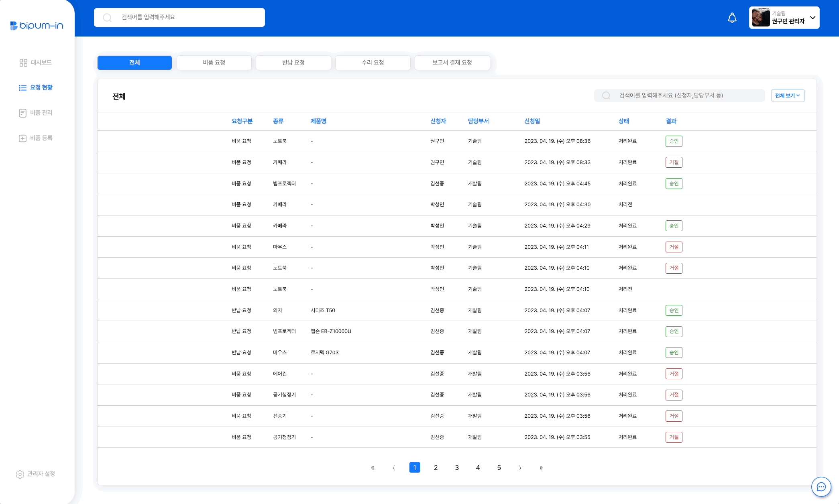Viewport: 839px width, 504px height.
Task: Expand the 권구민 관리자 profile dropdown
Action: pyautogui.click(x=813, y=18)
